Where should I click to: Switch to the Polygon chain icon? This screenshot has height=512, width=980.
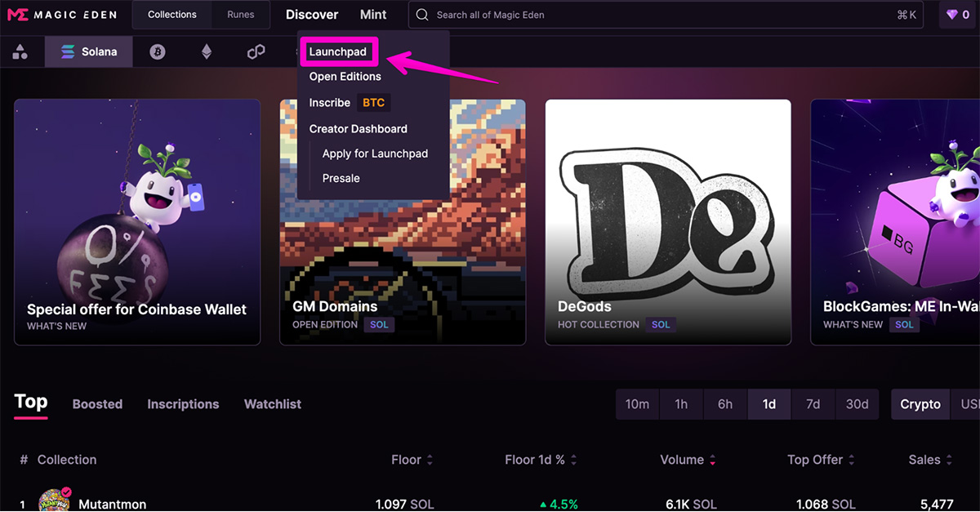pyautogui.click(x=256, y=51)
